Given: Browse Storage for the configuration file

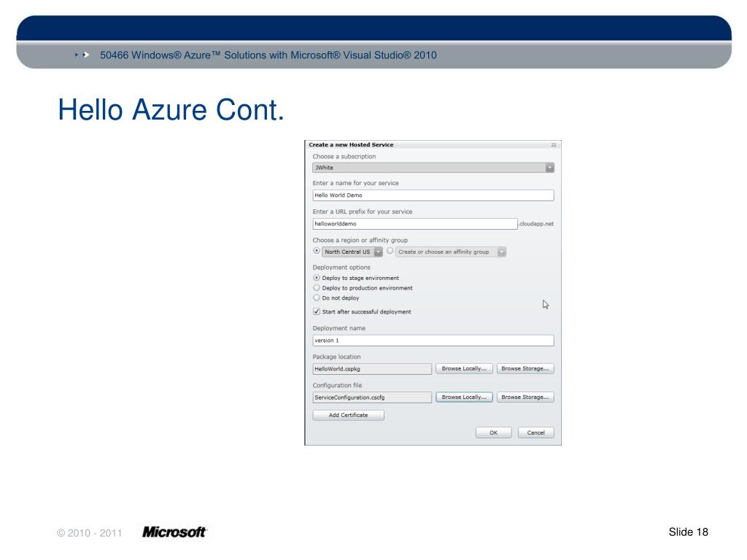Looking at the screenshot, I should (x=525, y=397).
